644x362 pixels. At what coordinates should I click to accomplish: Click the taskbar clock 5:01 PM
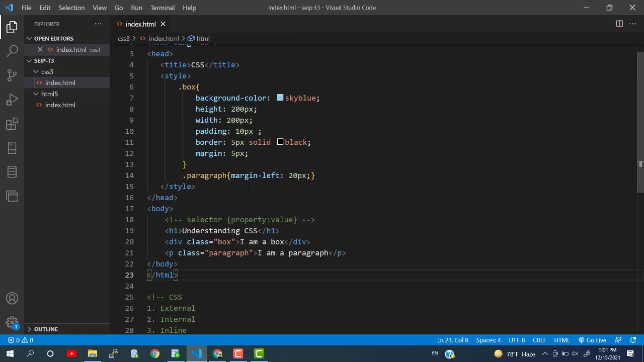coord(608,349)
